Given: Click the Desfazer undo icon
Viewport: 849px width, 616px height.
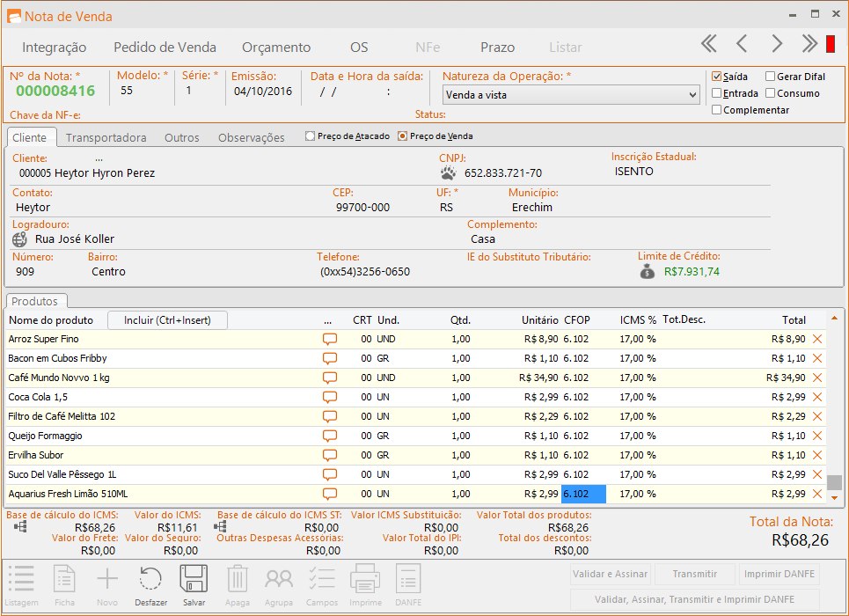Looking at the screenshot, I should (150, 584).
